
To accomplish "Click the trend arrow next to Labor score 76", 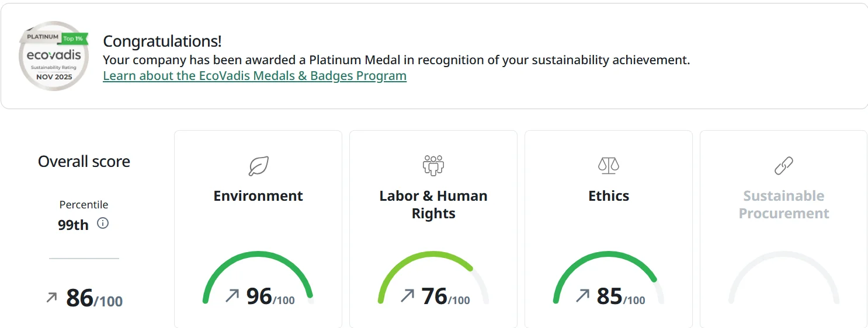I will tap(407, 296).
